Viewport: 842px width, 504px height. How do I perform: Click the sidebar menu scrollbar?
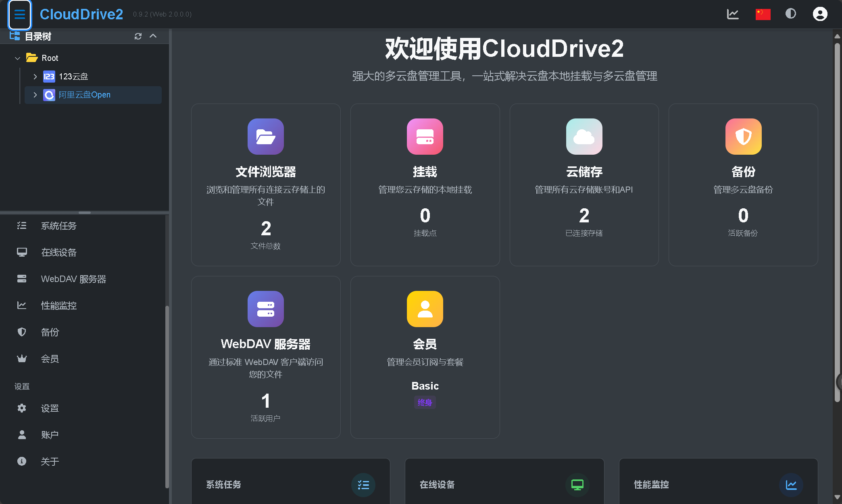[x=167, y=397]
